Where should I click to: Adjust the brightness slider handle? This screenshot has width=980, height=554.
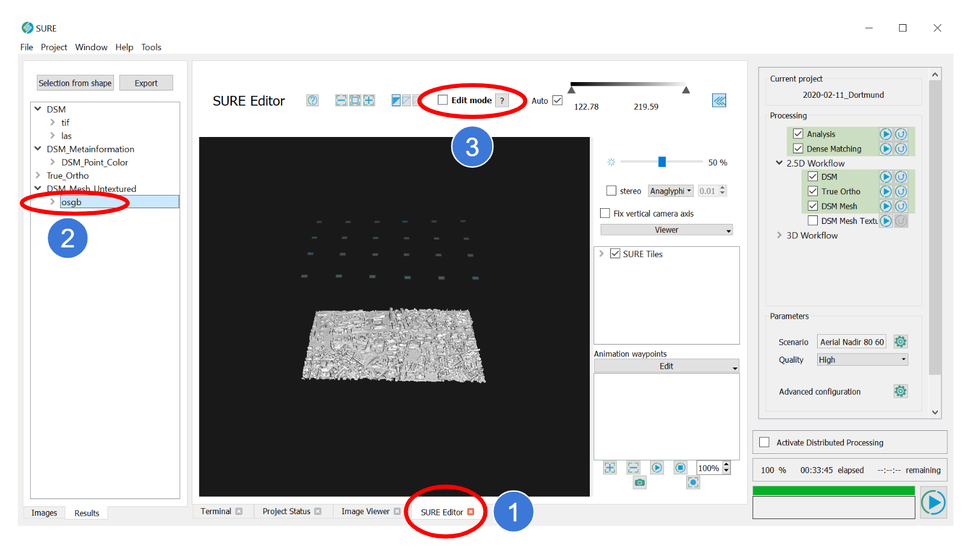point(662,162)
